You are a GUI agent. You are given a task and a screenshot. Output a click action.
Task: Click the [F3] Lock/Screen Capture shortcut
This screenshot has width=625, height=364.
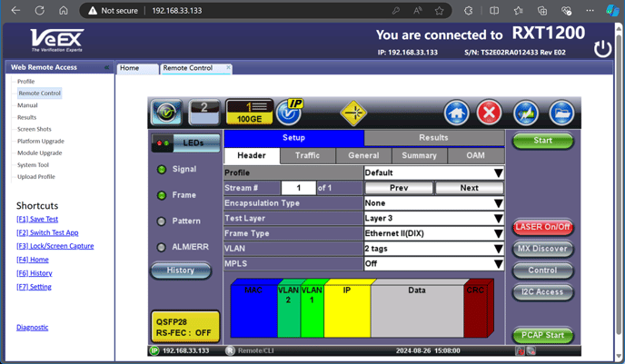click(55, 246)
